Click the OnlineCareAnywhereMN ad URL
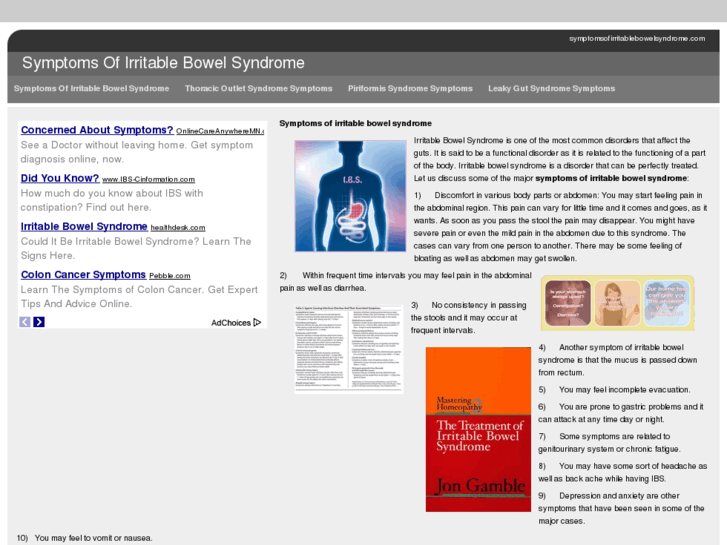The height and width of the screenshot is (545, 727). point(220,131)
